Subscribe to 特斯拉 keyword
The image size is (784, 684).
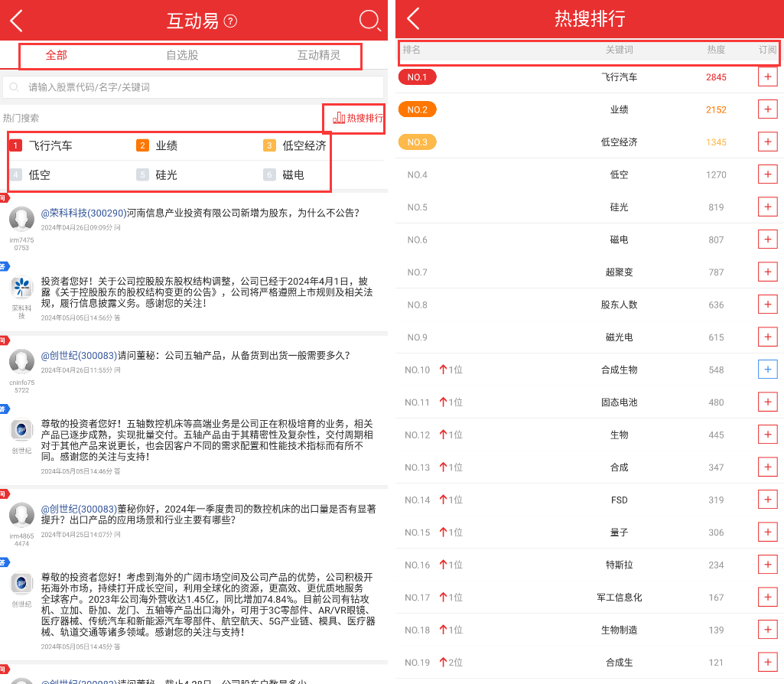click(x=767, y=565)
